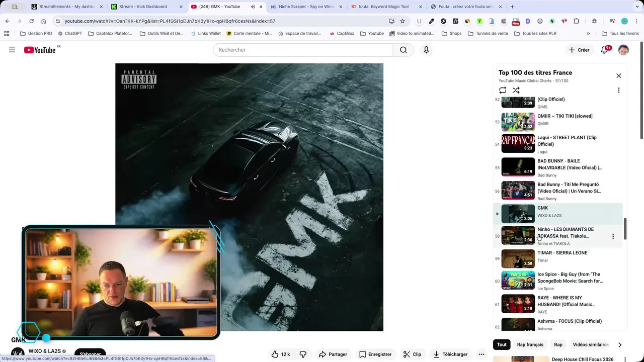Image resolution: width=644 pixels, height=362 pixels.
Task: Select the Rap filter chip
Action: [x=558, y=345]
